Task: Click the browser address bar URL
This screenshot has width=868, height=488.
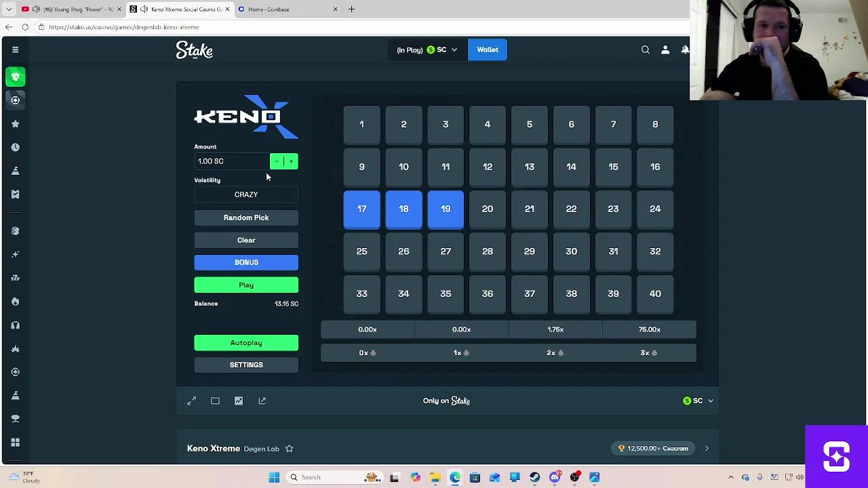Action: (x=124, y=27)
